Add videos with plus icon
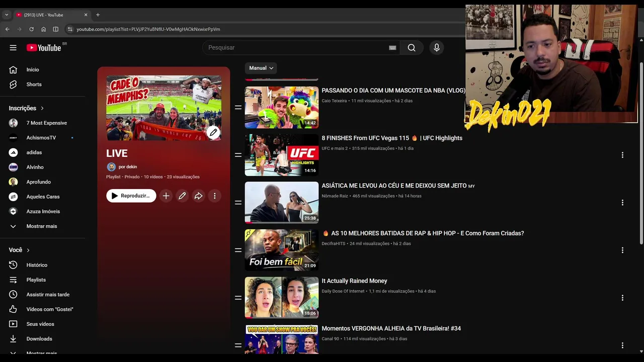The image size is (644, 362). 166,196
